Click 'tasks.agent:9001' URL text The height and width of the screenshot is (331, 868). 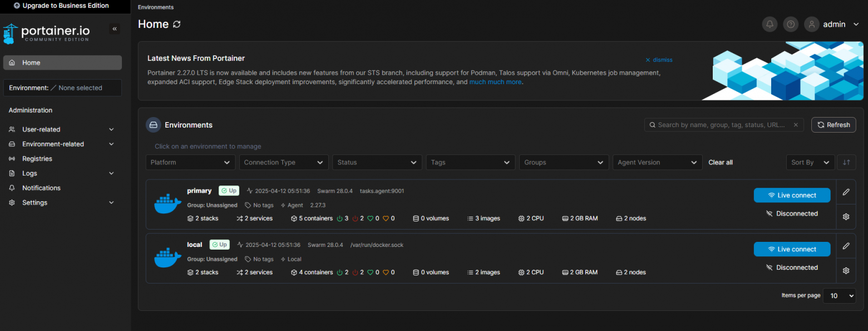(382, 191)
